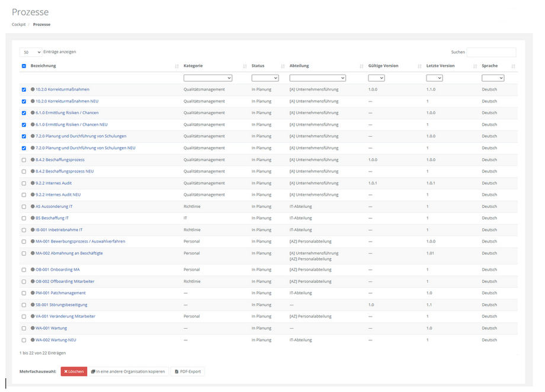Check the 8.4.2 Beschaffungsprozess row checkbox
The height and width of the screenshot is (392, 545).
click(24, 160)
